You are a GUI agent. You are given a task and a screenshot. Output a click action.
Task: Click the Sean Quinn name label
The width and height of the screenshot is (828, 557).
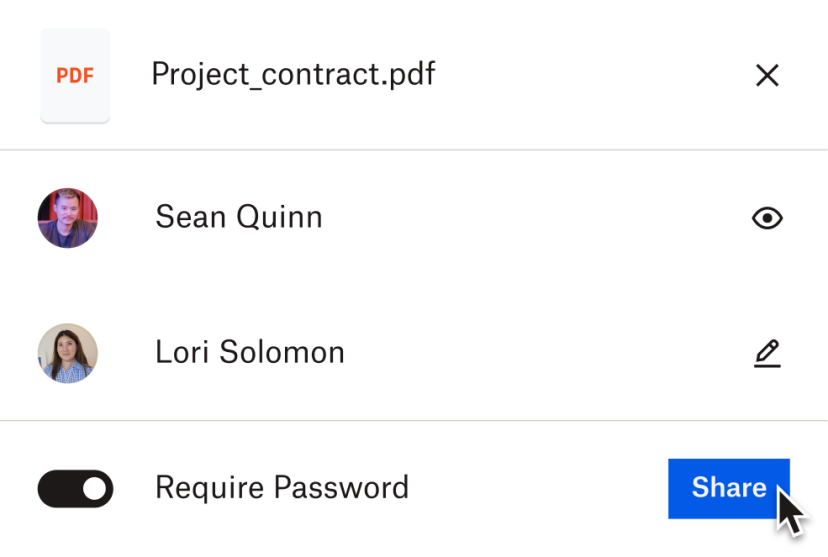tap(239, 217)
